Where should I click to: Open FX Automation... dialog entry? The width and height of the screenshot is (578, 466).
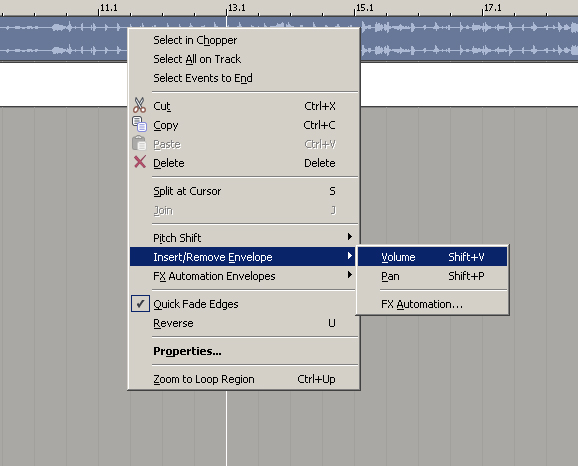coord(432,304)
